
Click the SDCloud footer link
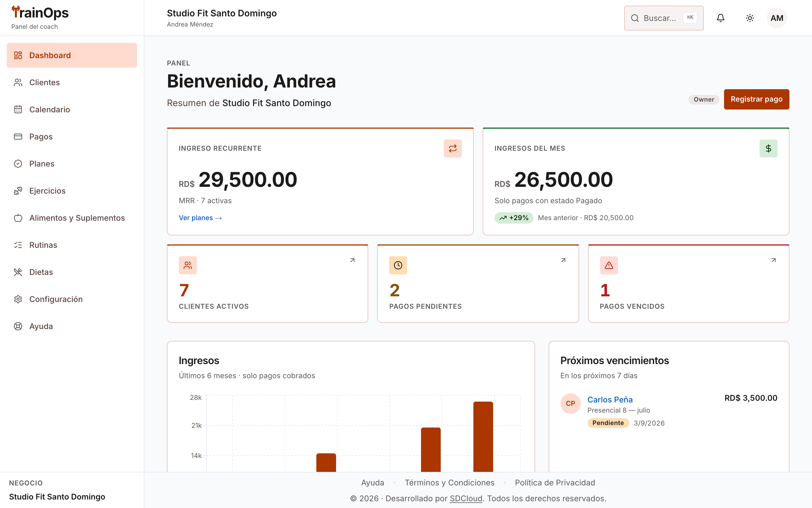pos(466,498)
